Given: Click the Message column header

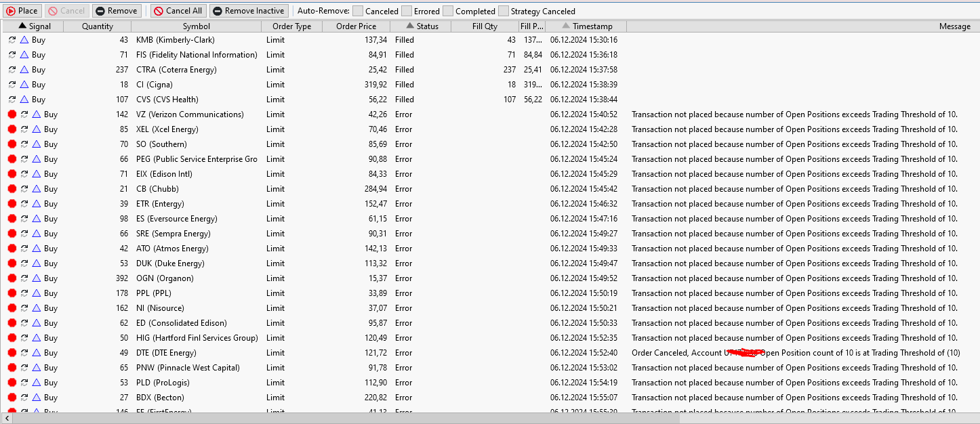Looking at the screenshot, I should (x=803, y=26).
